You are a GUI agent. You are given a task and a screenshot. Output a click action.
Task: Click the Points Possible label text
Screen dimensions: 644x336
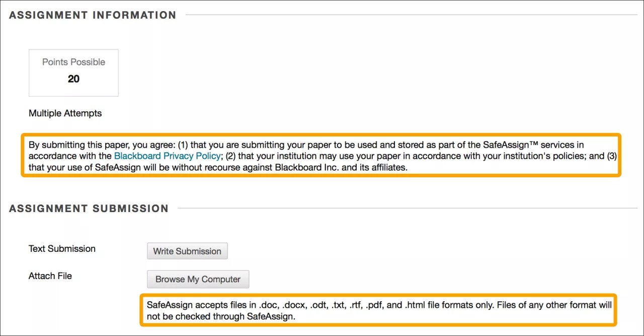click(x=73, y=62)
